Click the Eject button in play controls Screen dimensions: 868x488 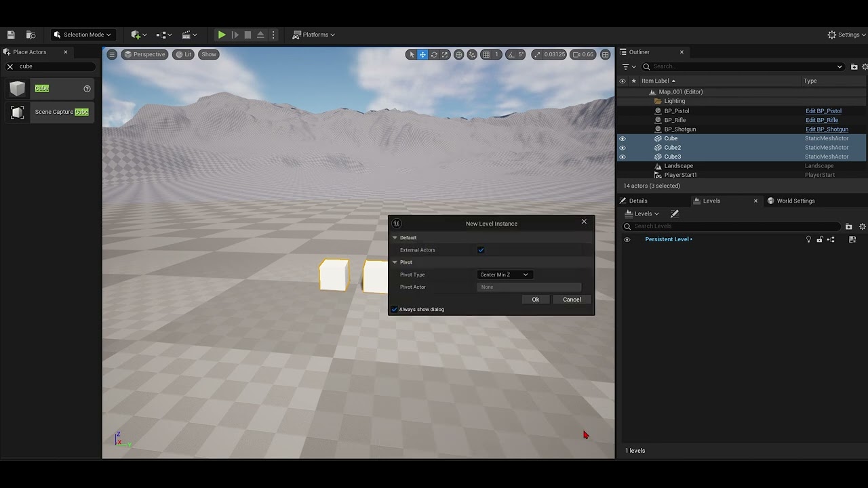click(260, 35)
